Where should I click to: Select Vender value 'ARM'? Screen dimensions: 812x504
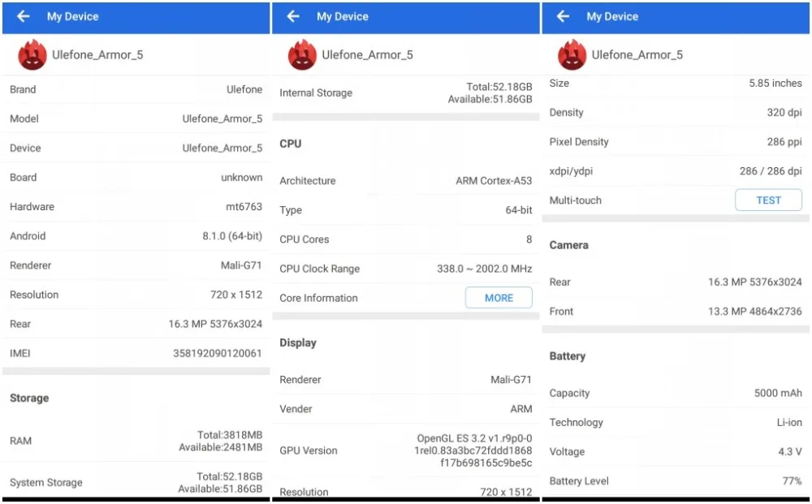(521, 409)
